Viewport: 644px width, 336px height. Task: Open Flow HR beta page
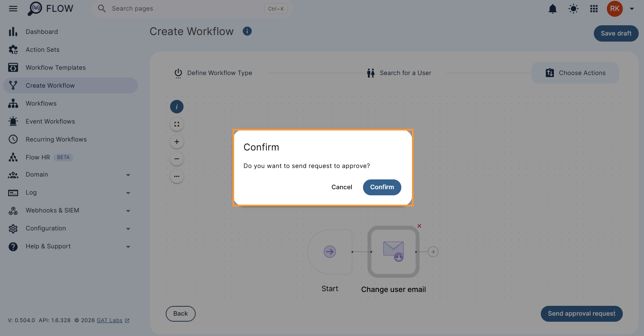(x=71, y=157)
